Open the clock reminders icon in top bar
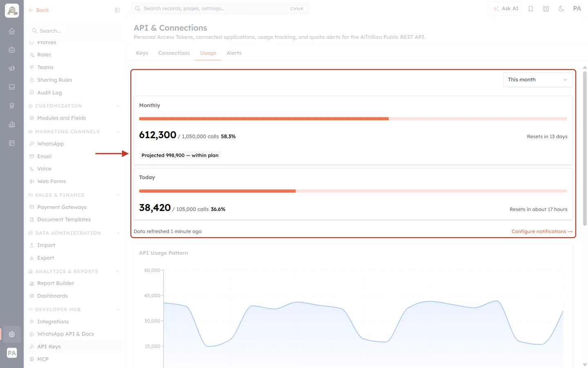This screenshot has width=588, height=368. (x=546, y=9)
